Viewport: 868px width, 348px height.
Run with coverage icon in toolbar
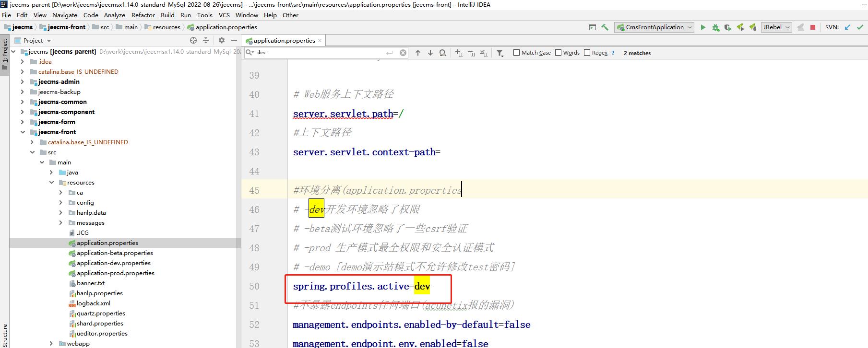point(728,27)
